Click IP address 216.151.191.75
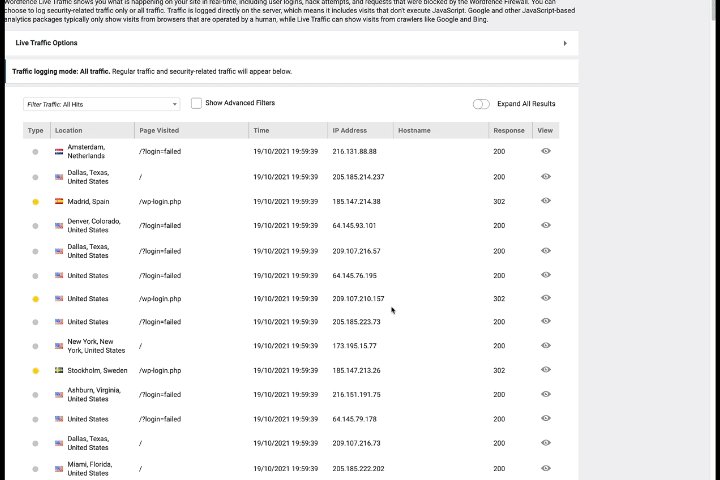 (x=356, y=394)
